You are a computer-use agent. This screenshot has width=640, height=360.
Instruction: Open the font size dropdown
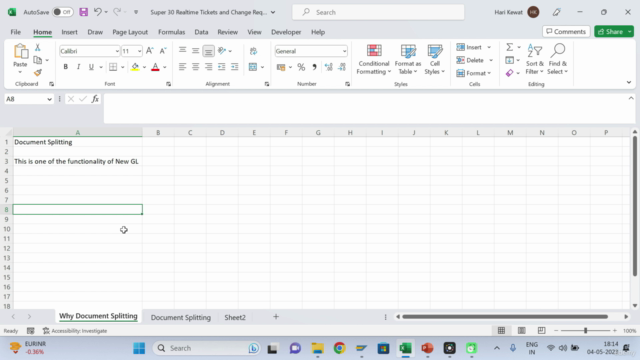coord(139,51)
